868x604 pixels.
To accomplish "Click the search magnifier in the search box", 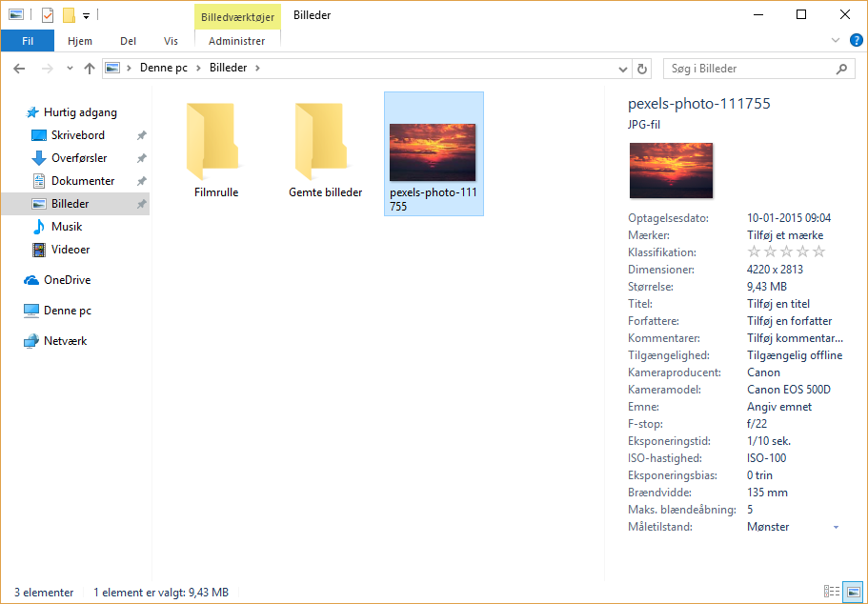I will pos(839,68).
